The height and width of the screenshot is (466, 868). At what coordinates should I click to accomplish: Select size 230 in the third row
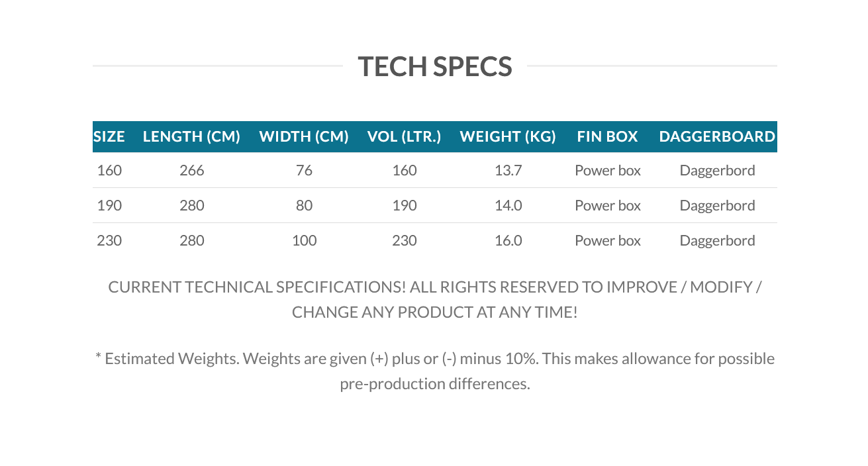point(109,240)
